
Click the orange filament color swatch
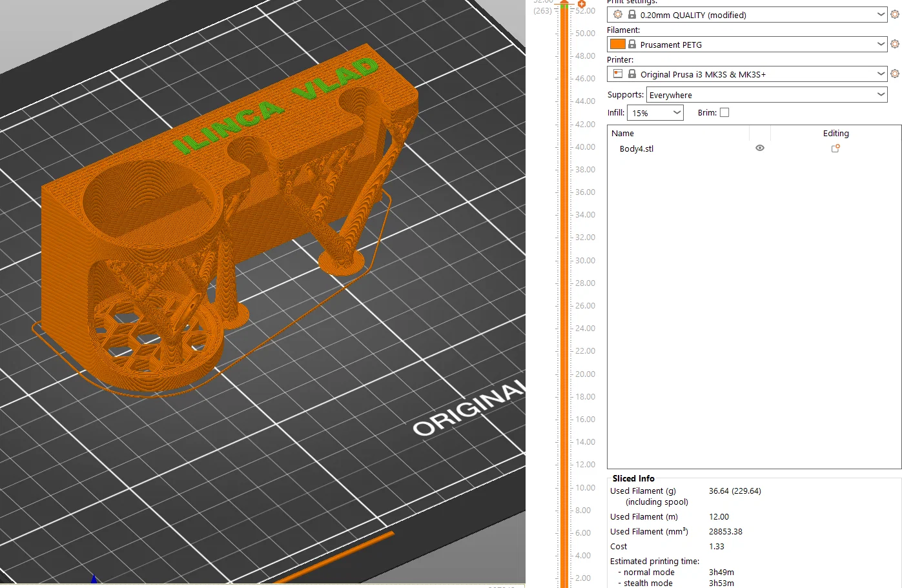point(618,44)
